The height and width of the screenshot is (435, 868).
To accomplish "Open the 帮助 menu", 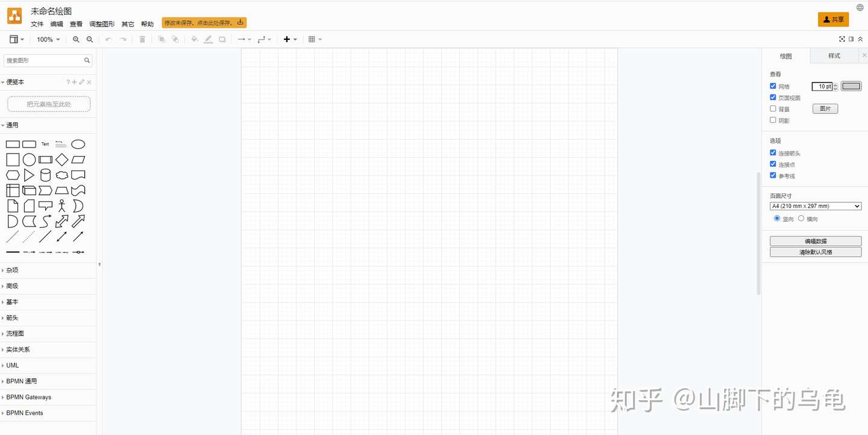I will [147, 24].
